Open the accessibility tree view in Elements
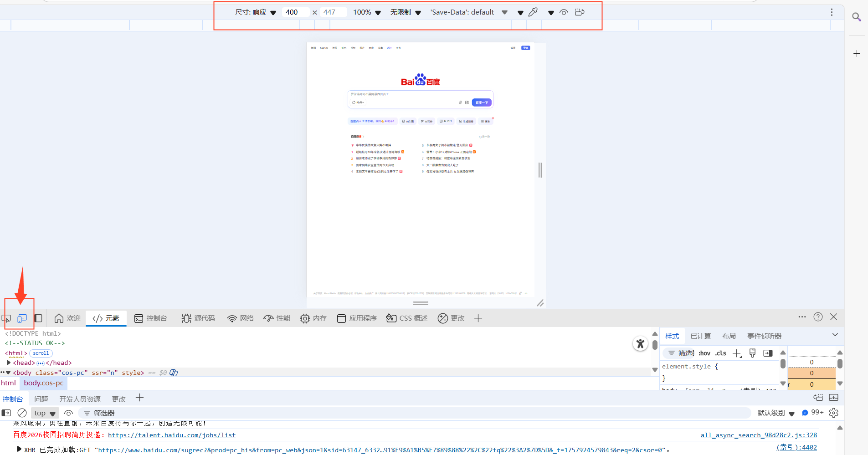 point(641,344)
